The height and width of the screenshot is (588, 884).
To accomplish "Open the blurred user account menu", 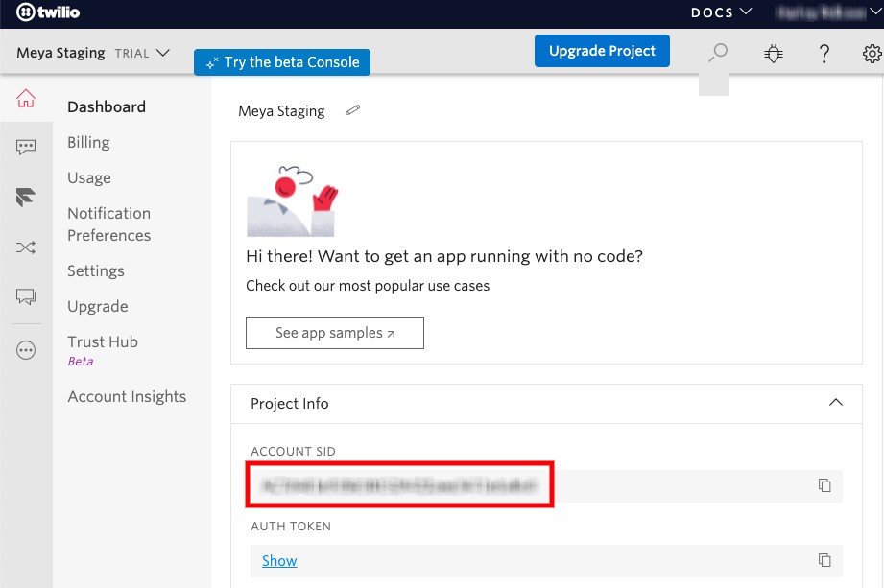I will point(826,12).
